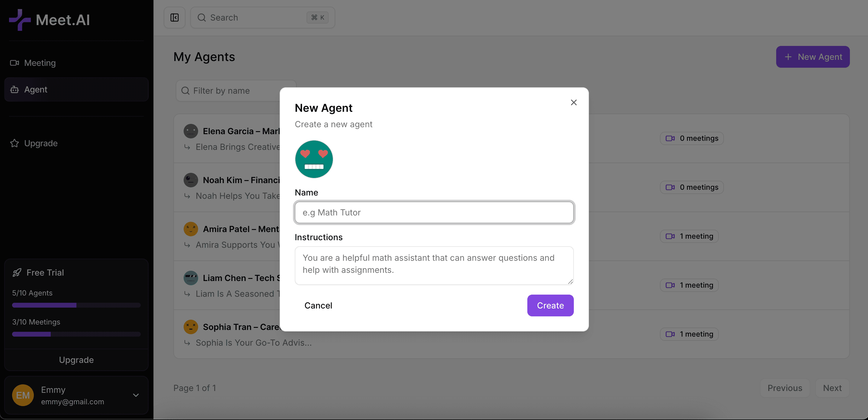Expand the Emmy account menu via its chevron
This screenshot has width=868, height=420.
136,395
